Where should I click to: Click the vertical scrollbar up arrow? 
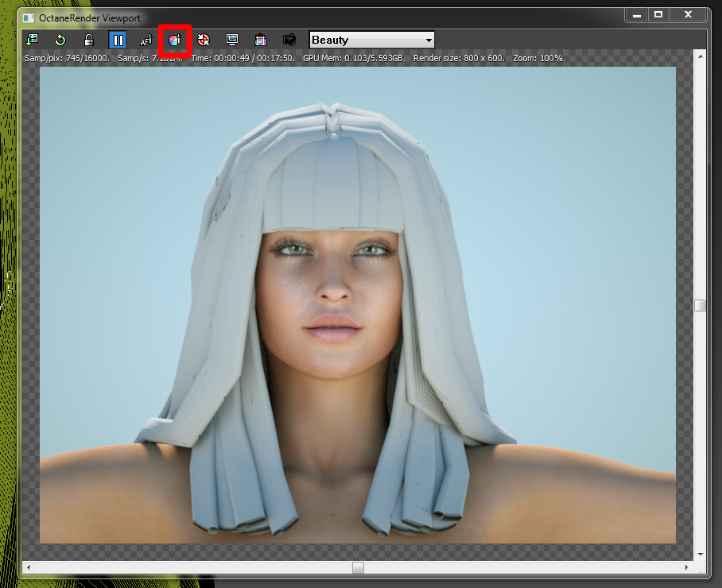[701, 56]
